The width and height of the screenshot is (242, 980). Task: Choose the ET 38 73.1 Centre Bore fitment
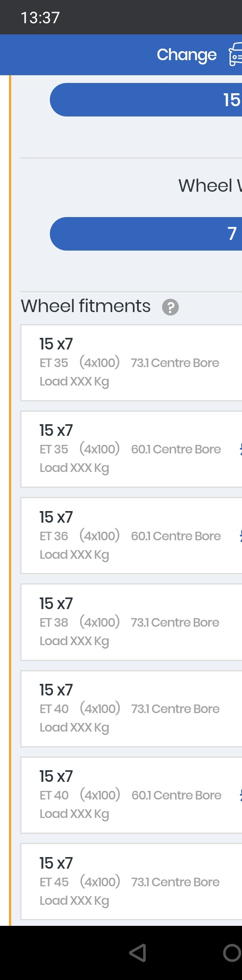132,622
